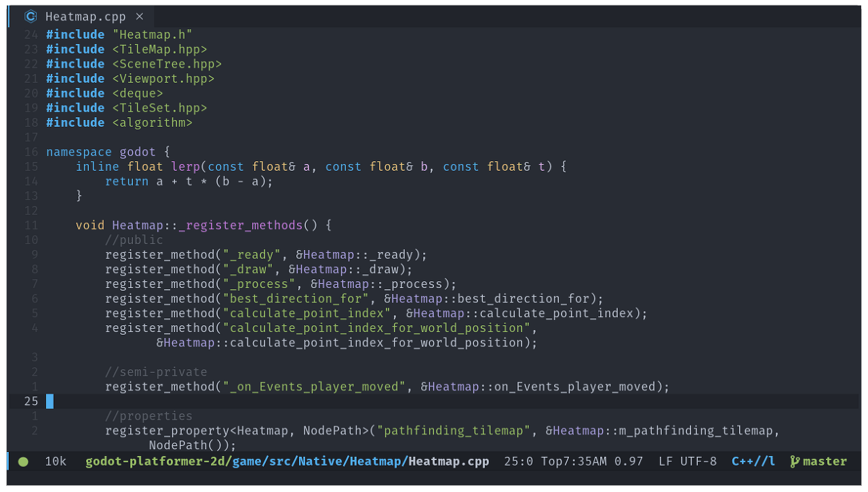Screen dimensions: 868x492
Task: Select the Heatmap.cpp tab
Action: click(x=81, y=16)
